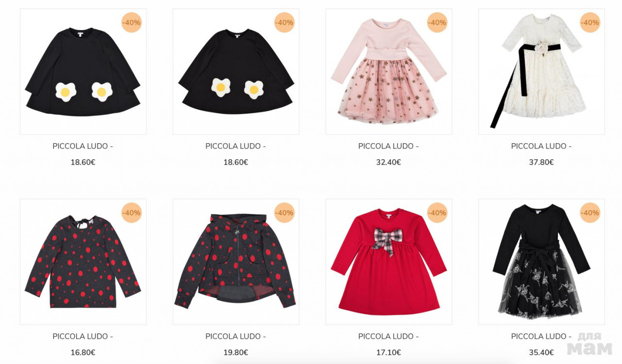The image size is (622, 364).
Task: Click the PICCOLA LUDO link priced 16.80€
Action: pyautogui.click(x=83, y=336)
